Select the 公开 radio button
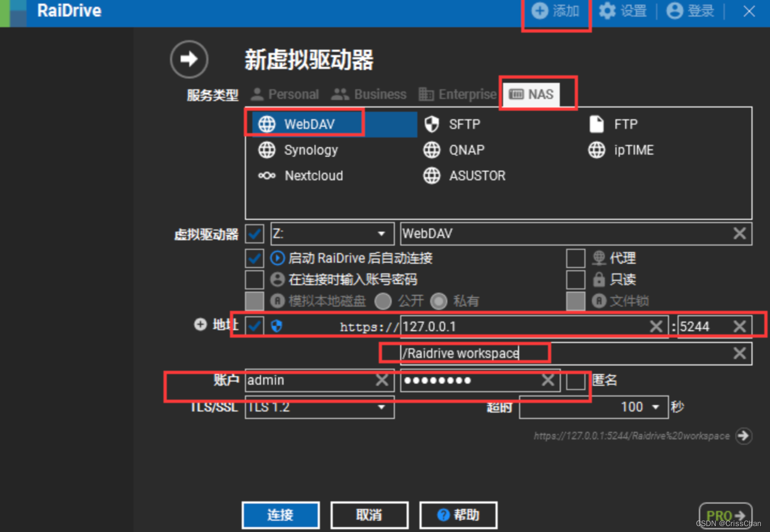The image size is (770, 532). click(x=383, y=301)
